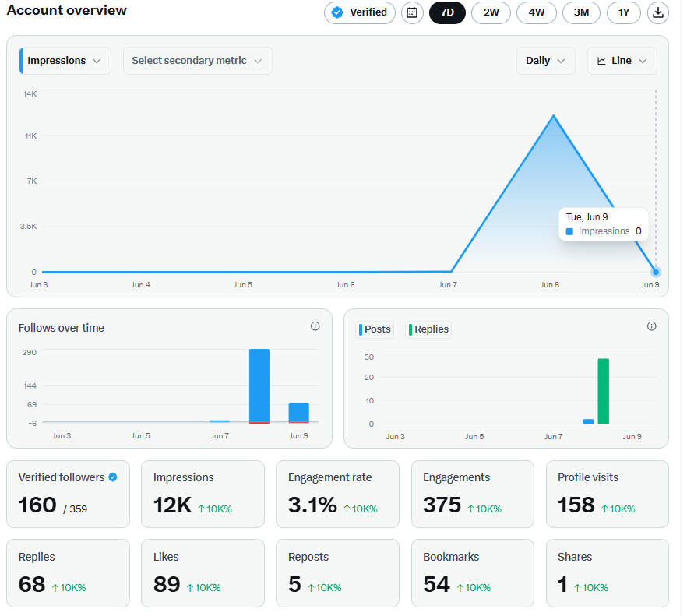The width and height of the screenshot is (687, 616).
Task: Open the calendar date picker icon
Action: click(x=412, y=12)
